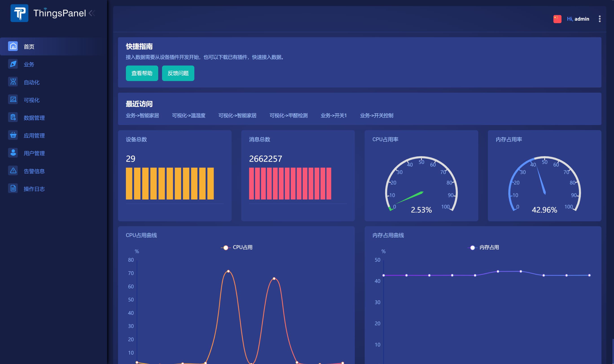Open the 操作日志 menu item
This screenshot has width=614, height=364.
coord(53,189)
